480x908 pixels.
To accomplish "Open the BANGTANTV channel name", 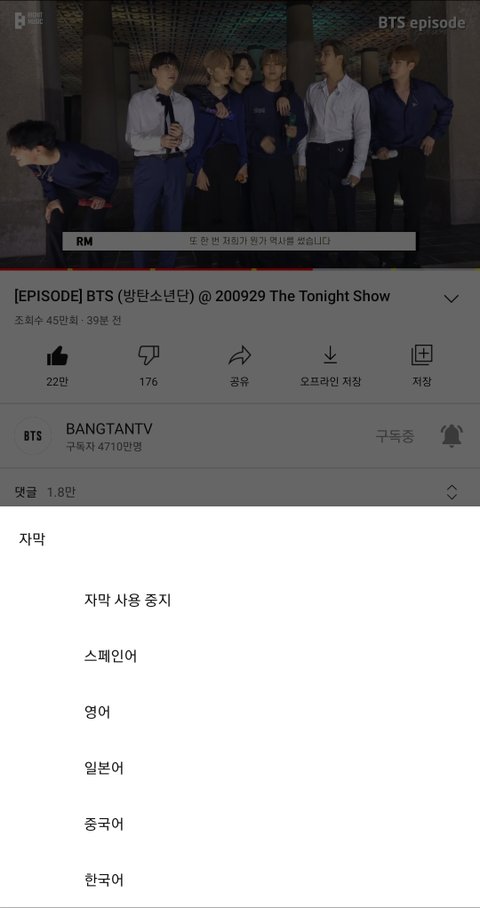I will tap(109, 429).
